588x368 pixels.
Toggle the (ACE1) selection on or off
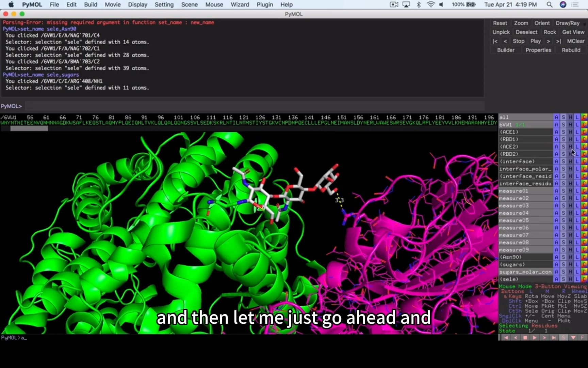[525, 132]
